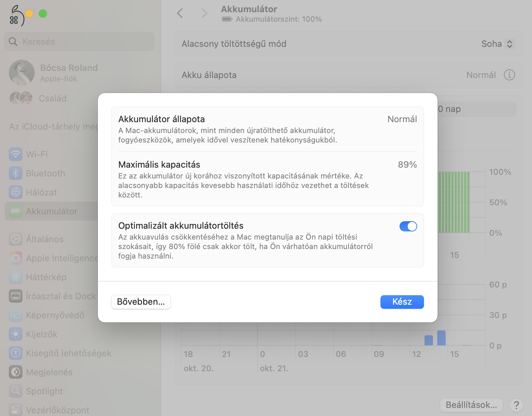Click the Akku állapota row label
532x416 pixels.
click(x=209, y=75)
